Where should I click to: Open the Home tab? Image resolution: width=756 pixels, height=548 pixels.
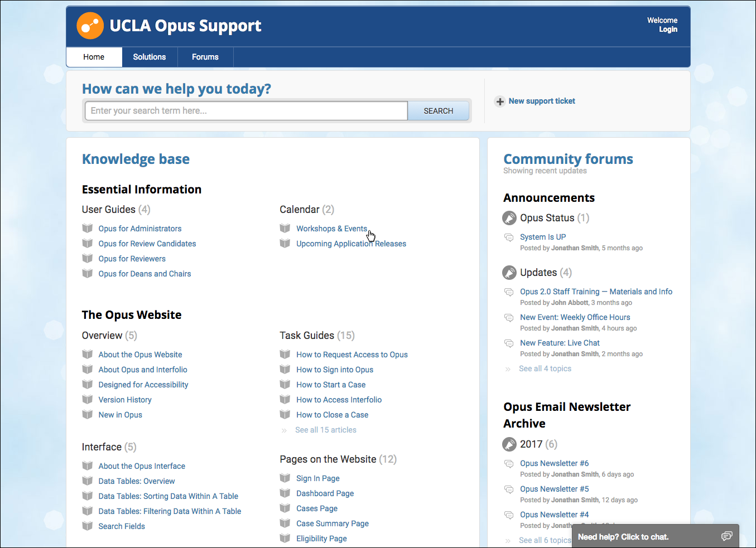coord(94,57)
